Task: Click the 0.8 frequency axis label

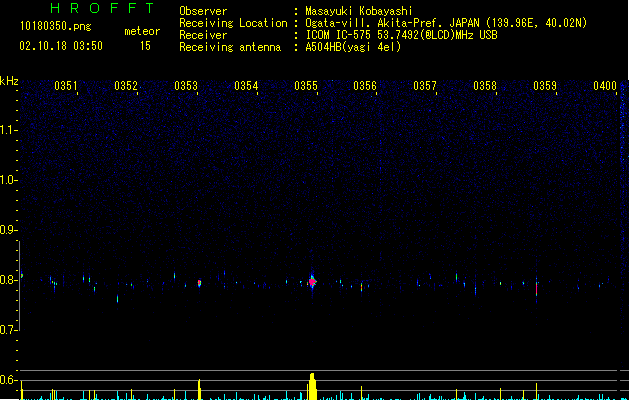Action: [x=8, y=280]
